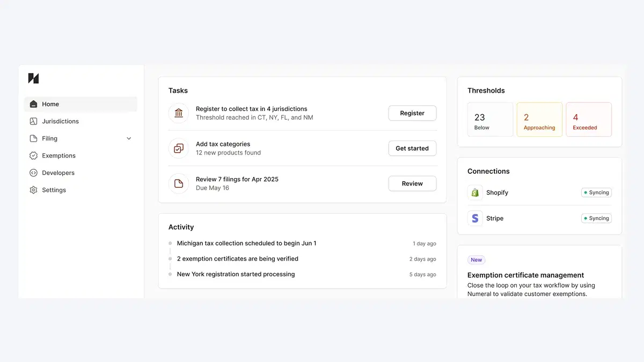Image resolution: width=644 pixels, height=362 pixels.
Task: Click 'Threshold reached in CT, NY, FL, and NM'
Action: [254, 117]
